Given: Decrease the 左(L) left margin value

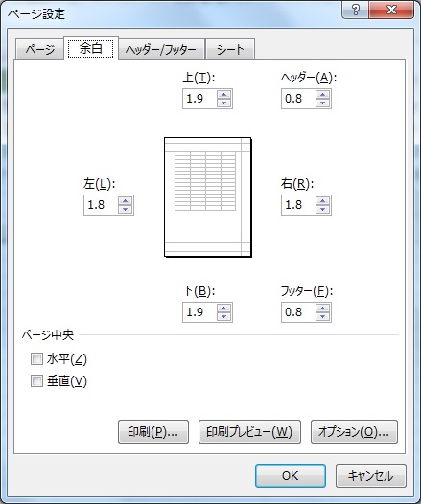Looking at the screenshot, I should (125, 209).
